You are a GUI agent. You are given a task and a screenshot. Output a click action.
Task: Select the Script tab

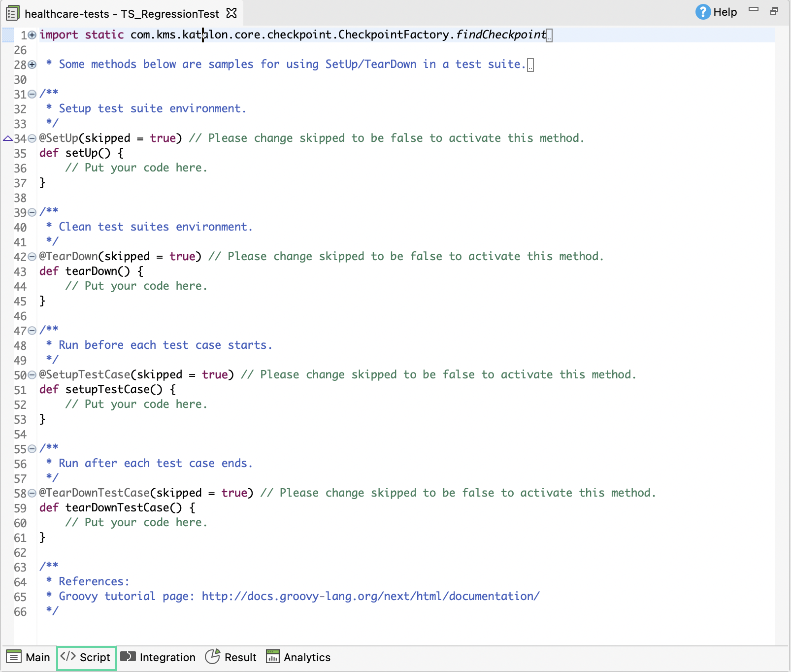(x=86, y=657)
